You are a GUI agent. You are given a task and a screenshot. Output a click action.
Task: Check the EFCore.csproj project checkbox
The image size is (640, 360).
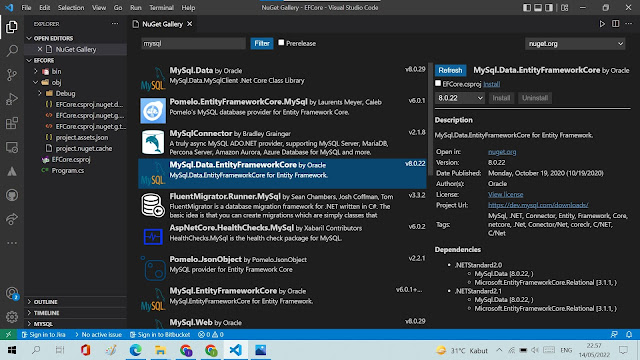(438, 83)
